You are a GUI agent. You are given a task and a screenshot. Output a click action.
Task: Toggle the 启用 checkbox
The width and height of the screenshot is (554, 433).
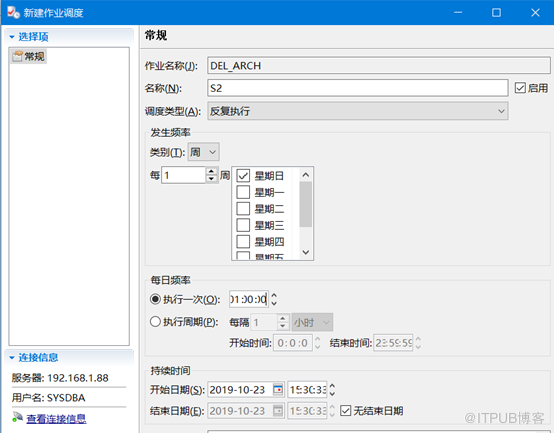coord(520,88)
